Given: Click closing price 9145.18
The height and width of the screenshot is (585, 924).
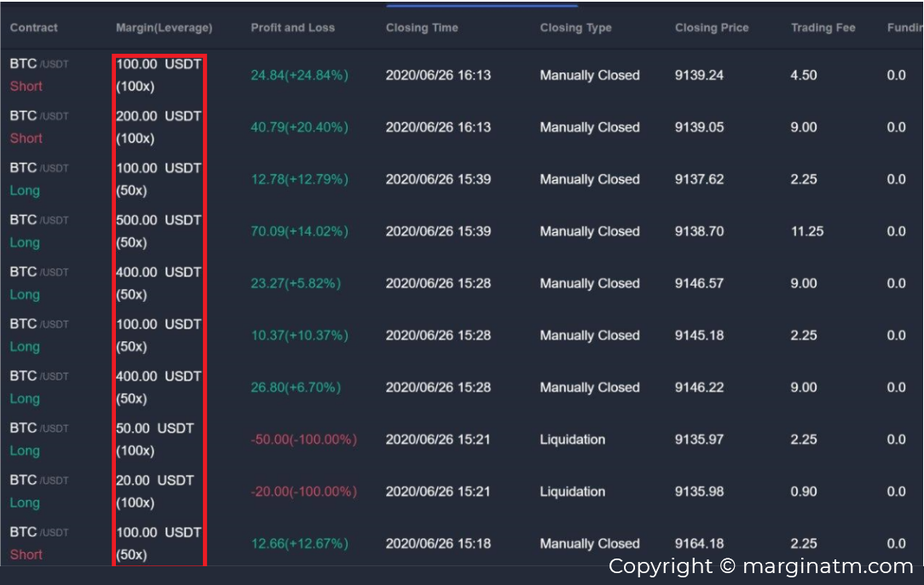Looking at the screenshot, I should [699, 335].
